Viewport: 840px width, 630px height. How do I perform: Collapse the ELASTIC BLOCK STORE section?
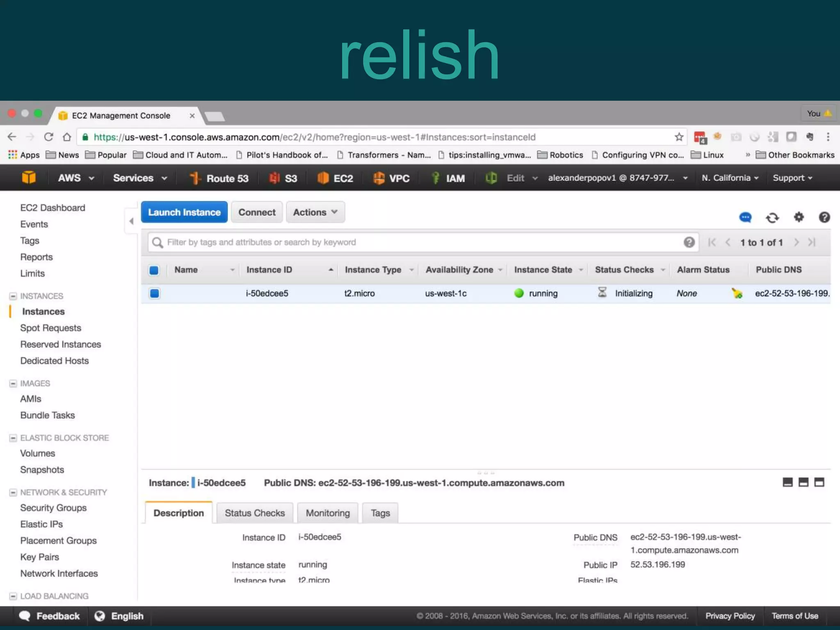(13, 438)
